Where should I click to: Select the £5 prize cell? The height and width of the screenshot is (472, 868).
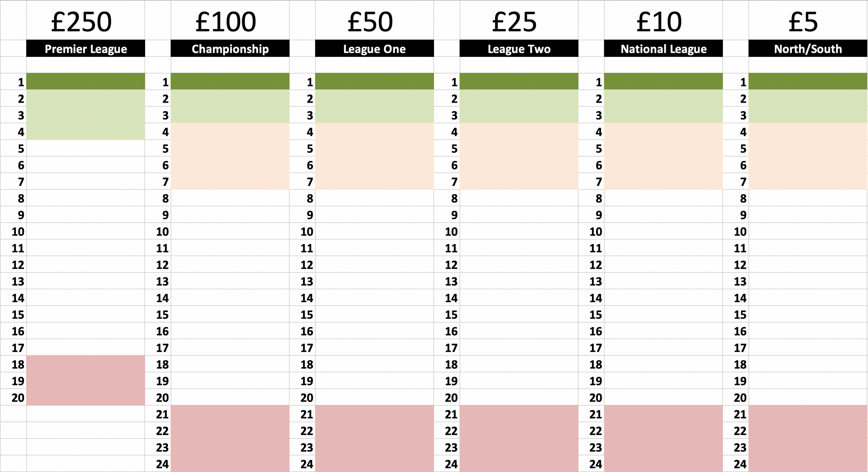pyautogui.click(x=808, y=20)
